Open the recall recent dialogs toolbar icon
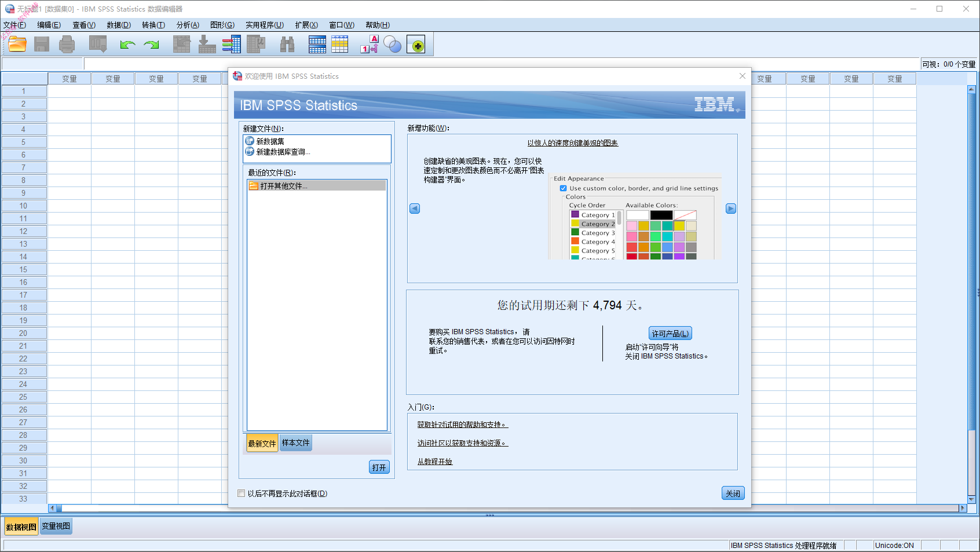 [x=98, y=45]
